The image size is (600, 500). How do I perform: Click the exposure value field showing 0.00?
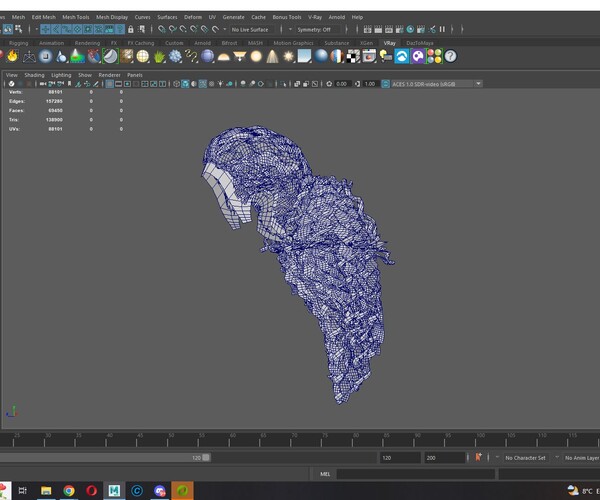tap(341, 84)
